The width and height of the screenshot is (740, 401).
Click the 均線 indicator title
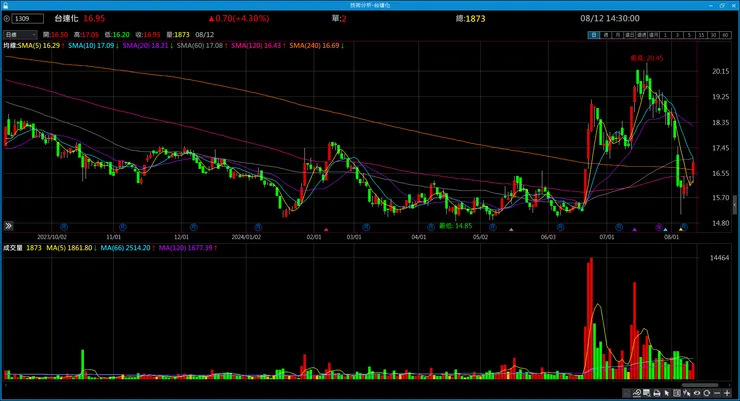tap(10, 45)
